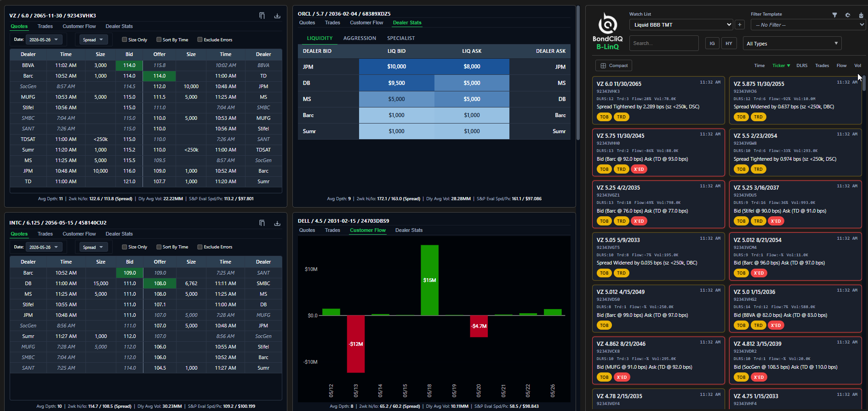Open Date dropdown in INTC 6.125 panel

(x=44, y=247)
